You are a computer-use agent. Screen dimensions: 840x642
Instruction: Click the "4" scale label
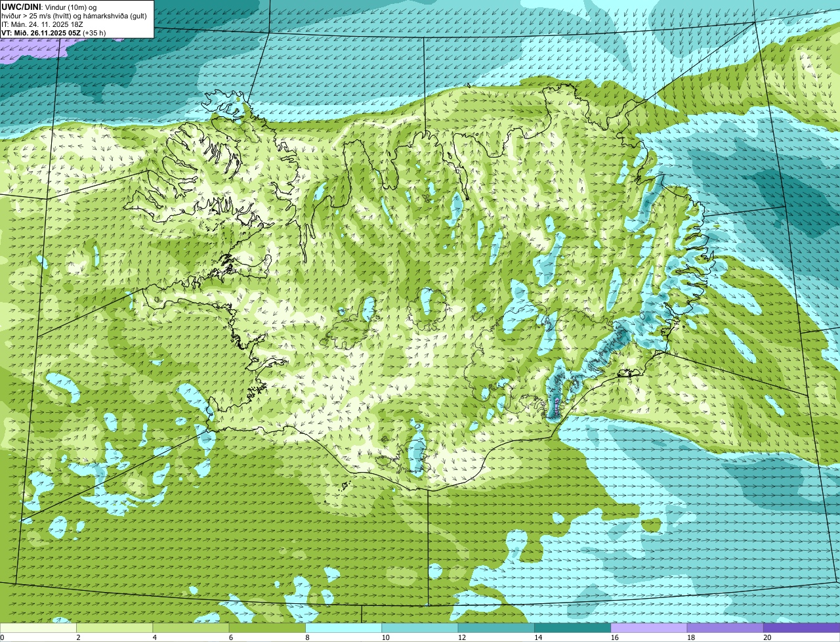tap(154, 637)
